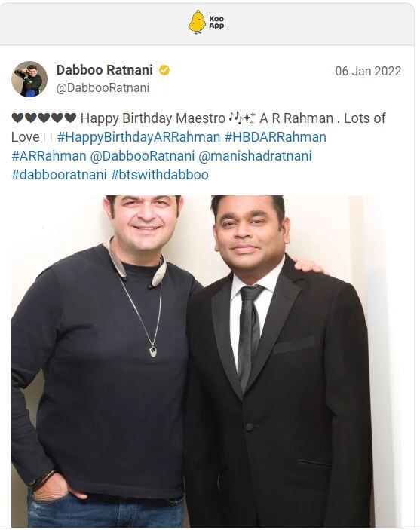This screenshot has width=420, height=530.
Task: Click the @manishadratnani mention
Action: click(255, 156)
